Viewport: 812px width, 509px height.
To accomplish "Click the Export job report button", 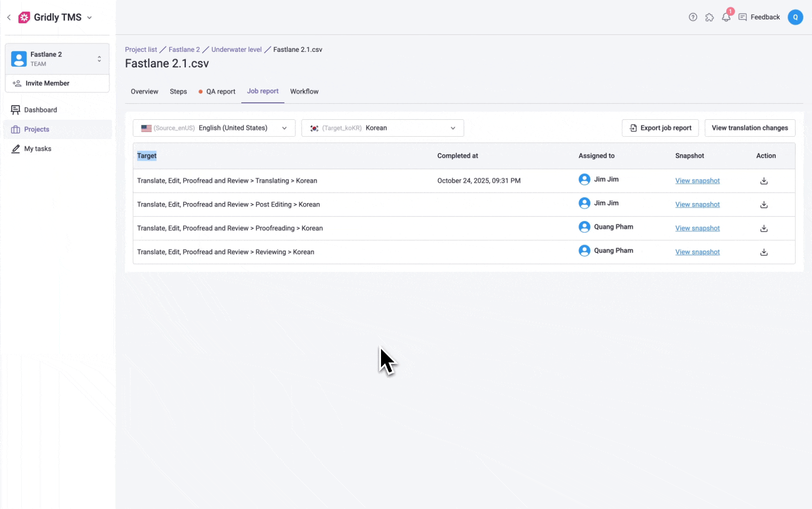I will pyautogui.click(x=660, y=128).
